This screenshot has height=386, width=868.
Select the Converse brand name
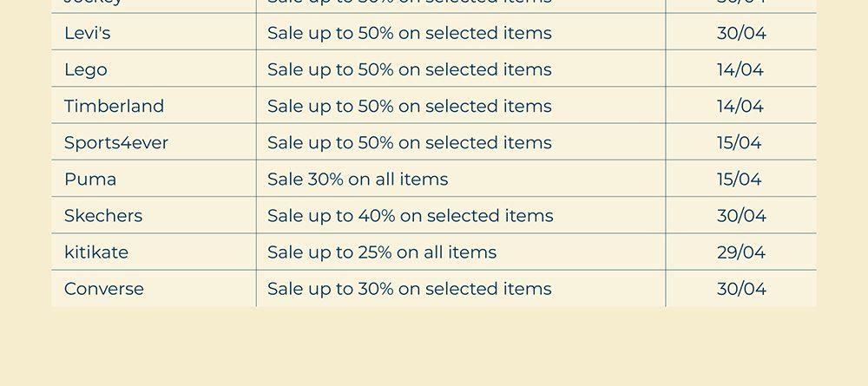coord(104,289)
